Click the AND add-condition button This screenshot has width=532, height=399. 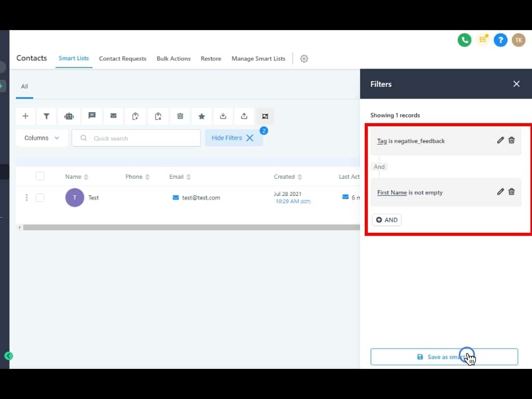pos(387,220)
